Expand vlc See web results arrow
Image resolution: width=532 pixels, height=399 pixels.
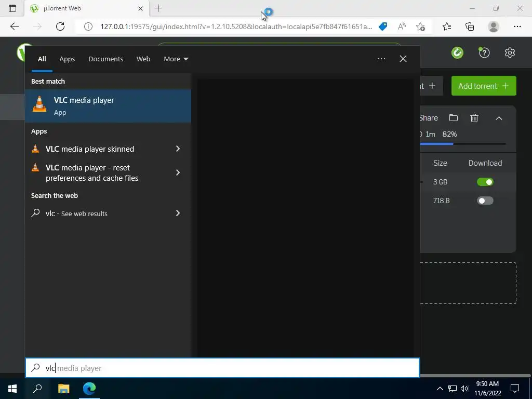178,213
